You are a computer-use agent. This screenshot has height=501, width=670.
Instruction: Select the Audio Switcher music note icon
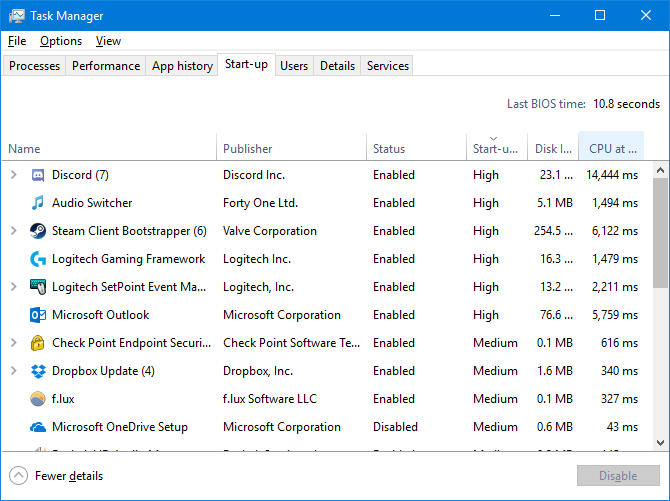(38, 203)
